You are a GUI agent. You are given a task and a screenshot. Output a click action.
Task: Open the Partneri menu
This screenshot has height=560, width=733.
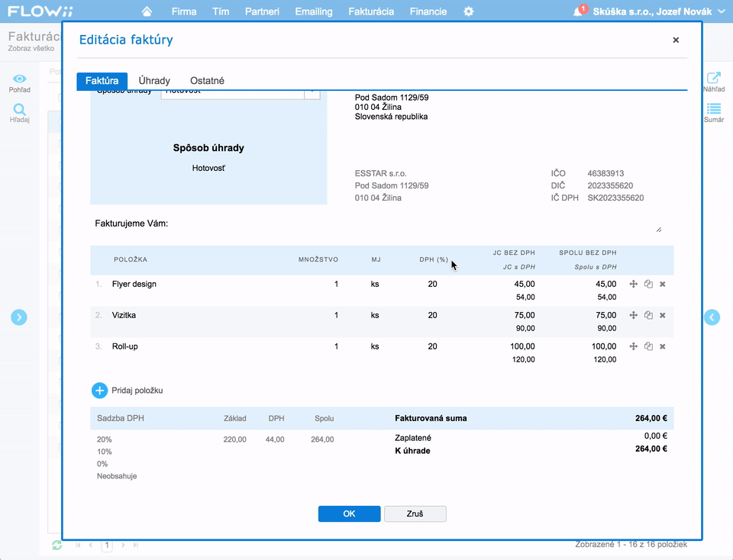[262, 11]
